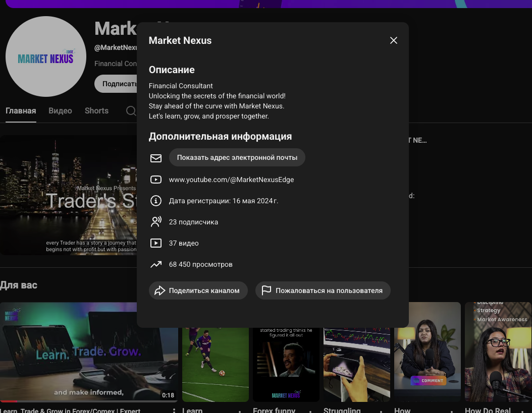Close the Market Nexus about dialog
This screenshot has width=532, height=413.
[394, 40]
